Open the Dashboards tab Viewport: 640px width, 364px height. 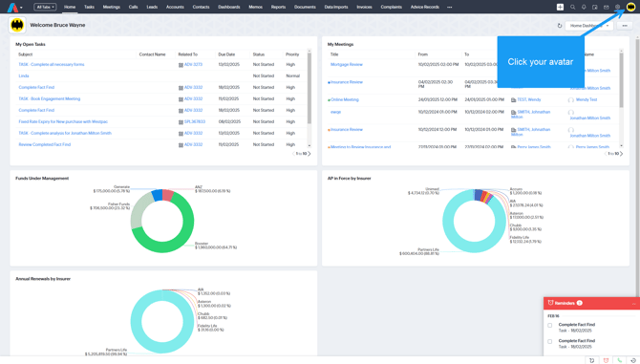[229, 7]
